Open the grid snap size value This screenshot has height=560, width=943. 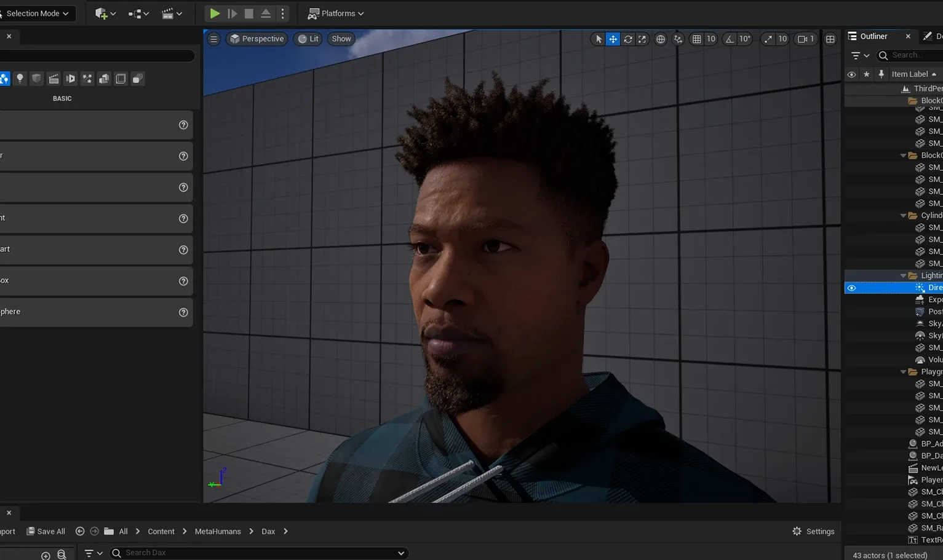pyautogui.click(x=711, y=39)
